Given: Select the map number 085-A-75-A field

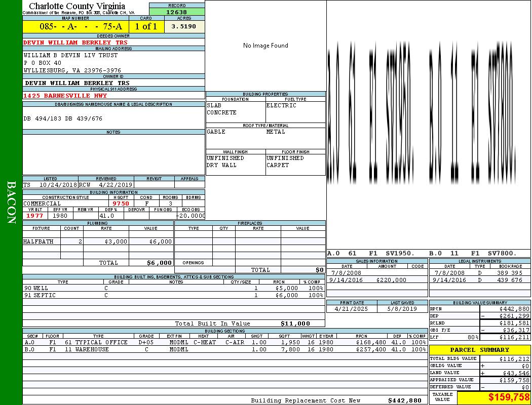Looking at the screenshot, I should tap(75, 27).
